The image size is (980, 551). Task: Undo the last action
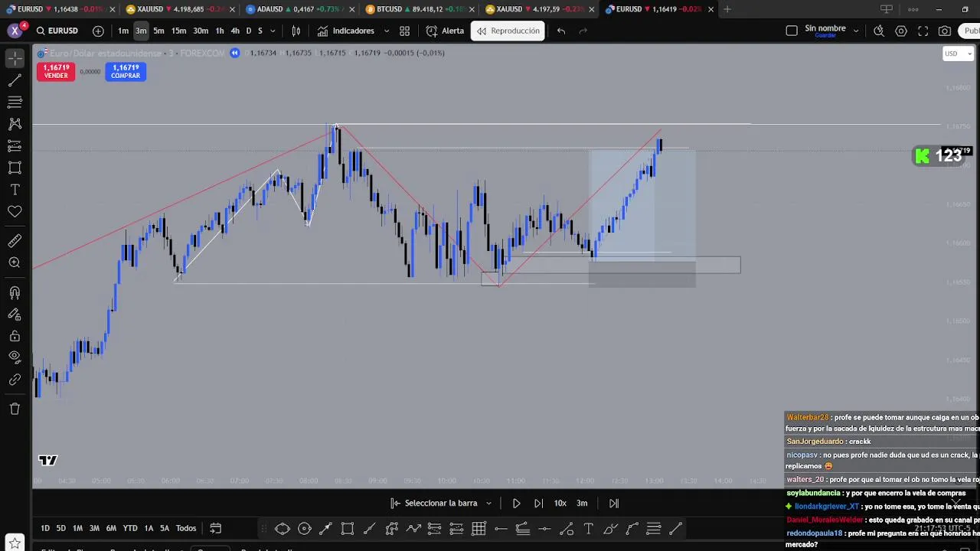561,31
